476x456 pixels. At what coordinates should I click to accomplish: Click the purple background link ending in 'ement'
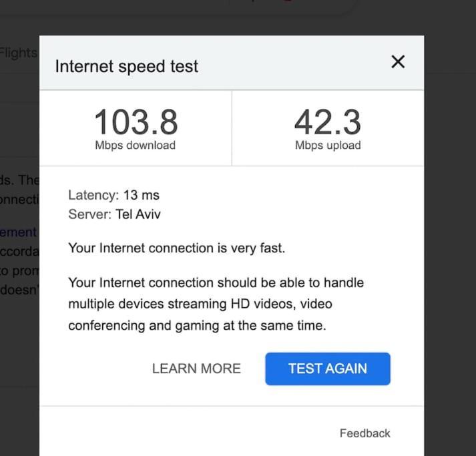coord(18,232)
